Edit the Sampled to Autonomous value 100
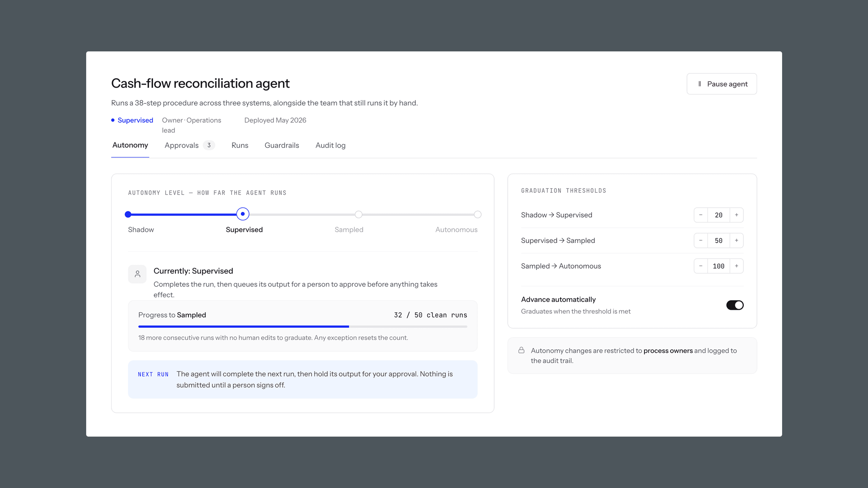The width and height of the screenshot is (868, 488). click(719, 266)
